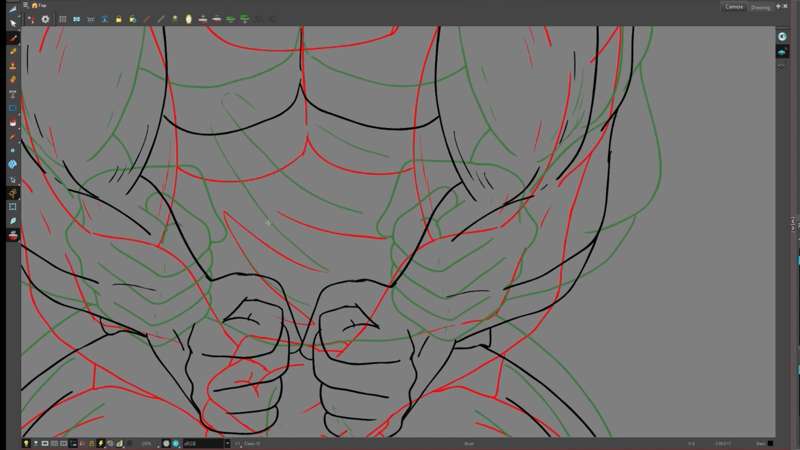Click the first green onion-skin frame icon
The image size is (800, 450).
coord(231,19)
